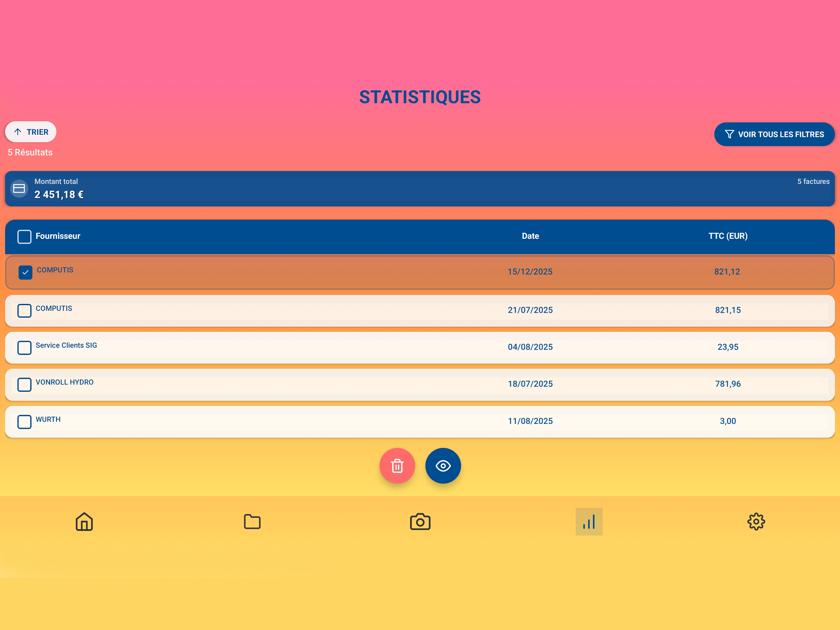Click the TTC (EUR) column header
The width and height of the screenshot is (840, 630).
pos(728,236)
